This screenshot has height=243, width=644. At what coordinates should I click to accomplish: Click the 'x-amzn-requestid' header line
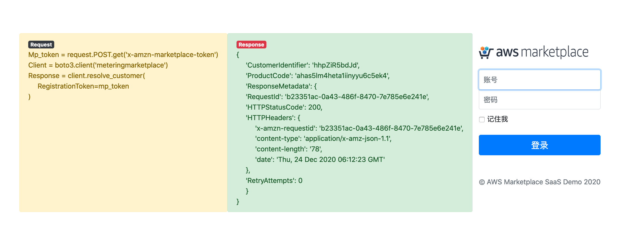click(359, 128)
